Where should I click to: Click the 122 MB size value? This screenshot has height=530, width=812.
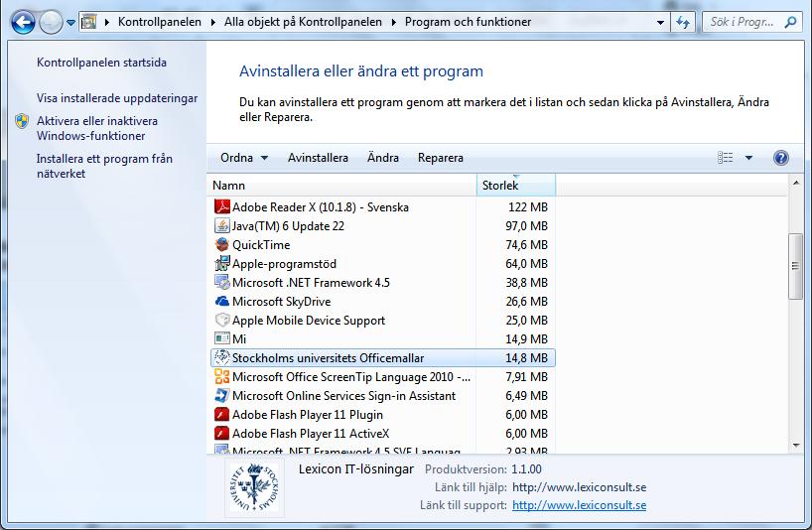pyautogui.click(x=528, y=207)
